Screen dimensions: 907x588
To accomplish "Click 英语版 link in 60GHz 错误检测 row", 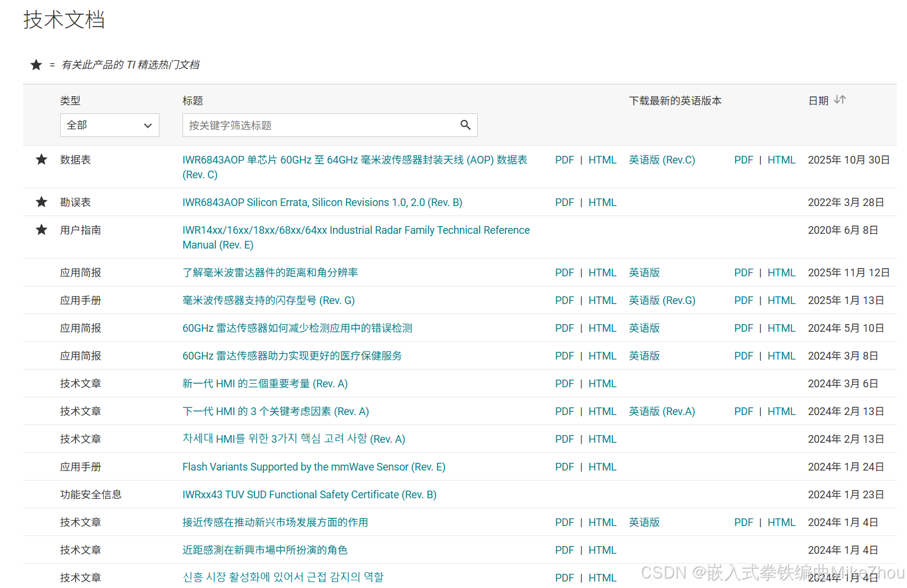I will [644, 328].
